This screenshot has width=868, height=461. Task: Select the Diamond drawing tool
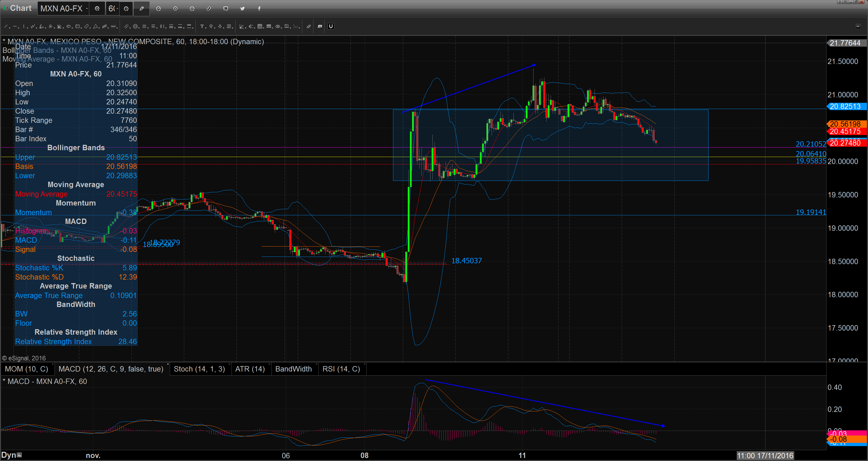pyautogui.click(x=87, y=26)
